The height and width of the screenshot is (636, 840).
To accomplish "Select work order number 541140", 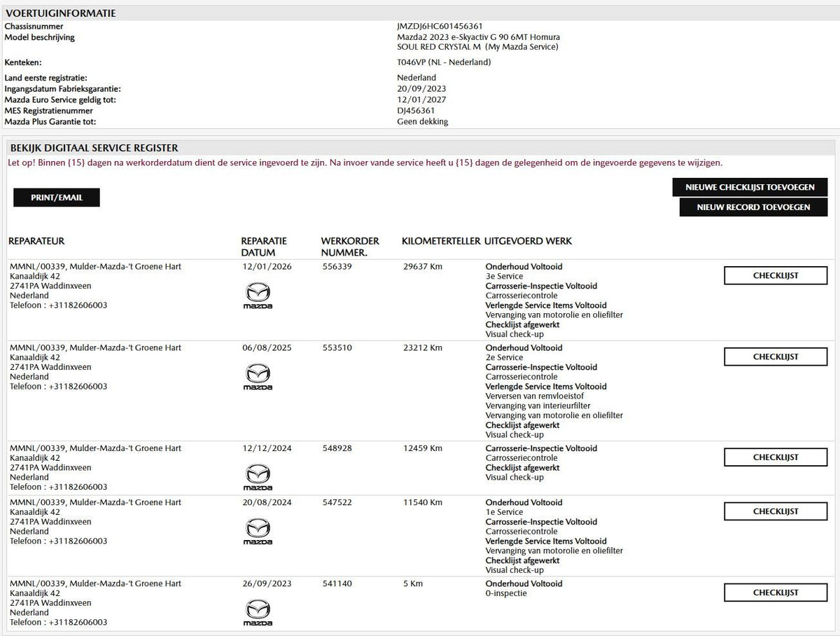I will tap(337, 584).
